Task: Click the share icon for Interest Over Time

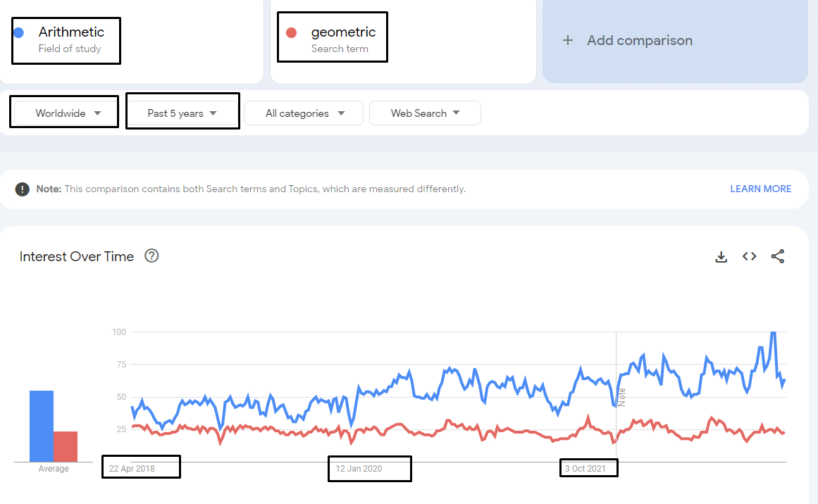Action: point(778,256)
